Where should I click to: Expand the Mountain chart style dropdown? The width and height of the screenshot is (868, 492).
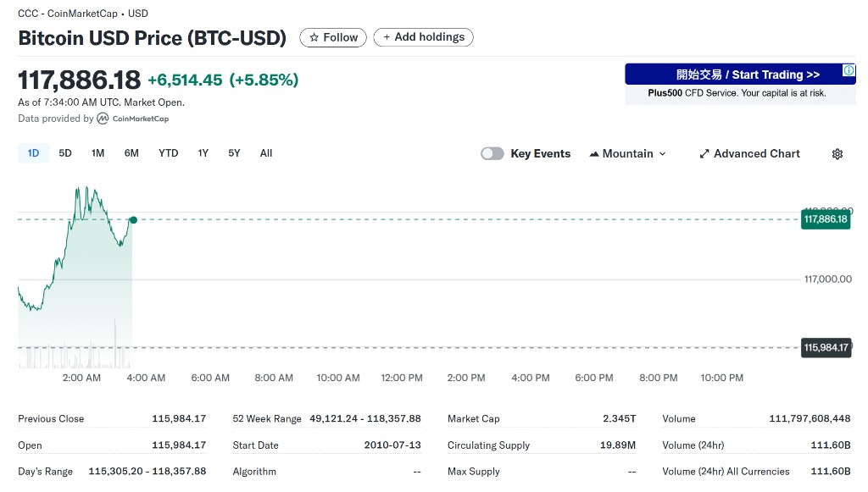[628, 153]
